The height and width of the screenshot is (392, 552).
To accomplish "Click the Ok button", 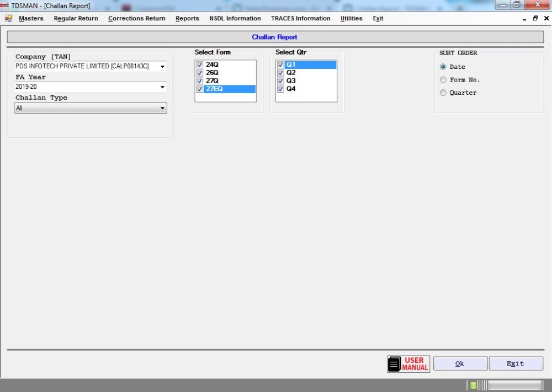I will (x=460, y=363).
